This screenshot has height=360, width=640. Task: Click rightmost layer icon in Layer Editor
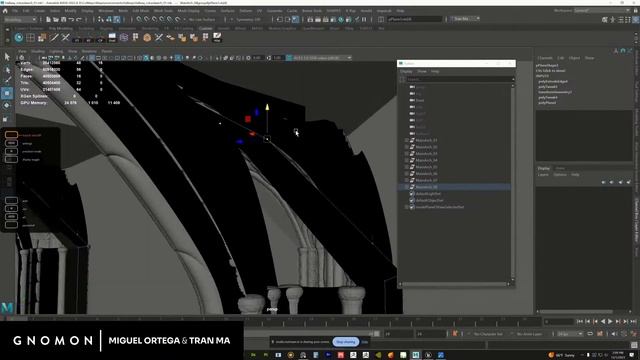click(x=629, y=182)
